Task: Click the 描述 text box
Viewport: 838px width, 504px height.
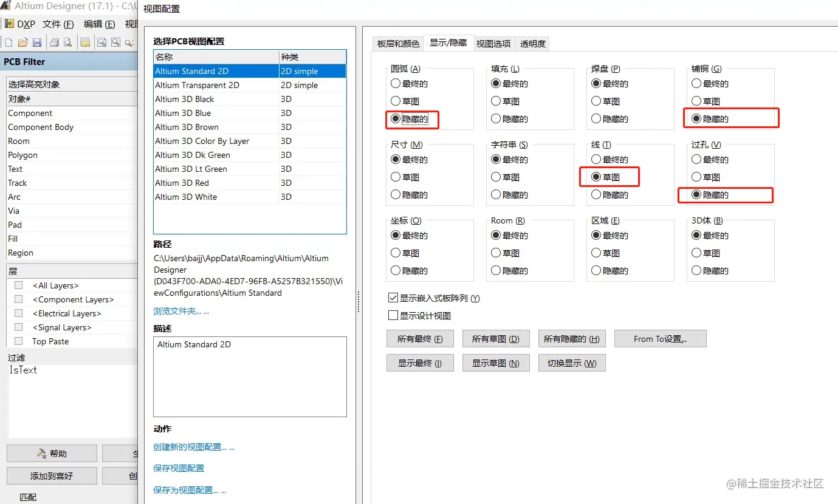Action: click(x=250, y=376)
